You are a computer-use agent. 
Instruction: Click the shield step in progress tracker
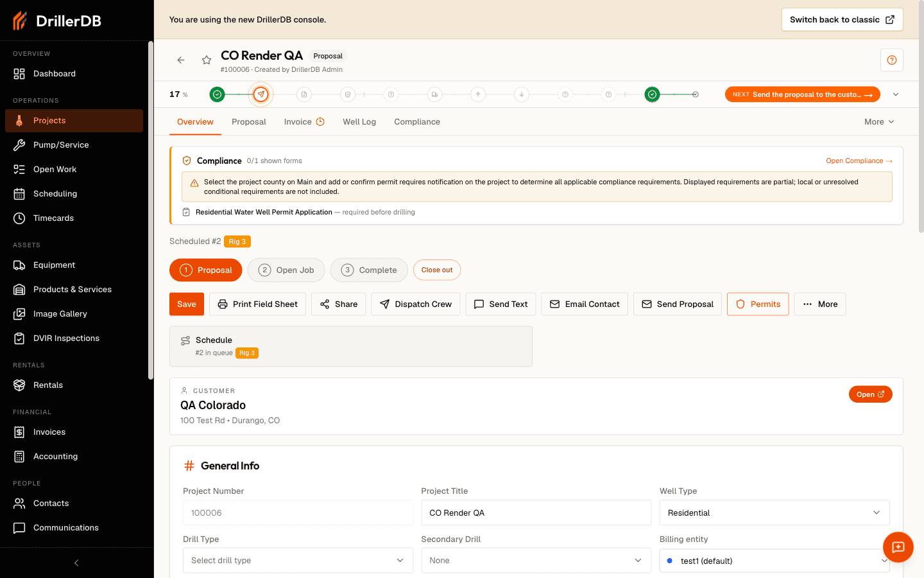pos(348,94)
